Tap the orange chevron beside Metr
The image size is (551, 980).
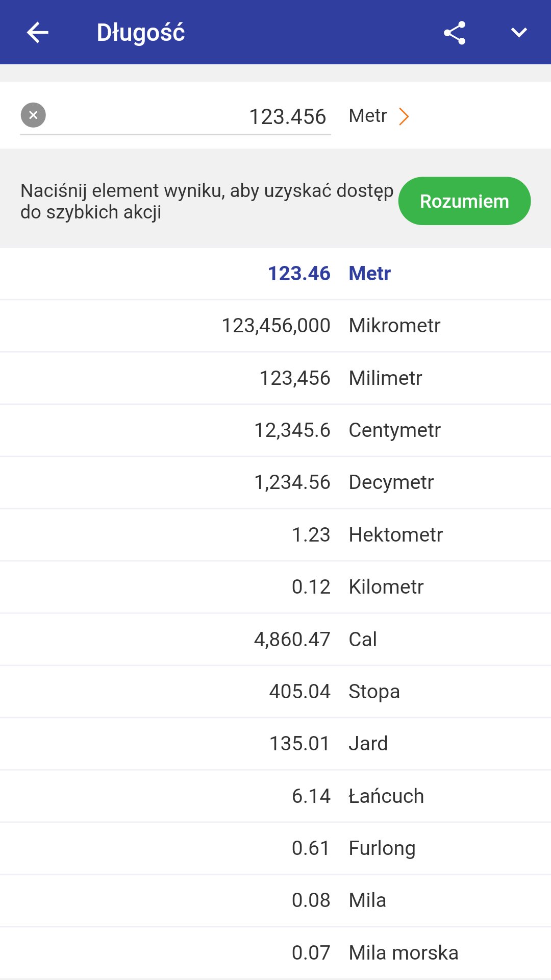[x=404, y=116]
